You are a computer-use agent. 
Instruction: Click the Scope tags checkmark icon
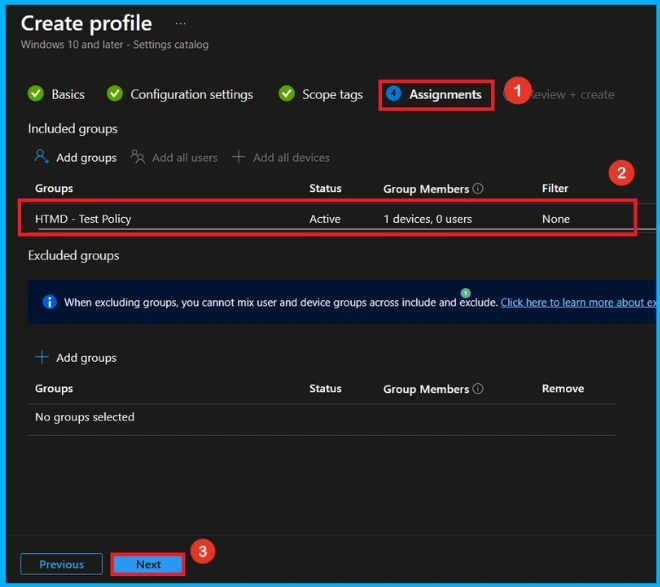pos(286,93)
